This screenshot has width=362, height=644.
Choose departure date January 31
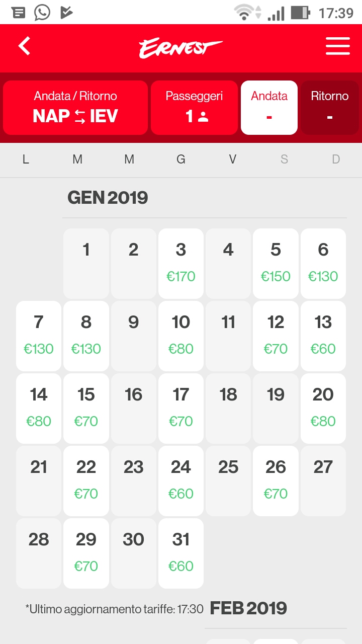coord(180,553)
